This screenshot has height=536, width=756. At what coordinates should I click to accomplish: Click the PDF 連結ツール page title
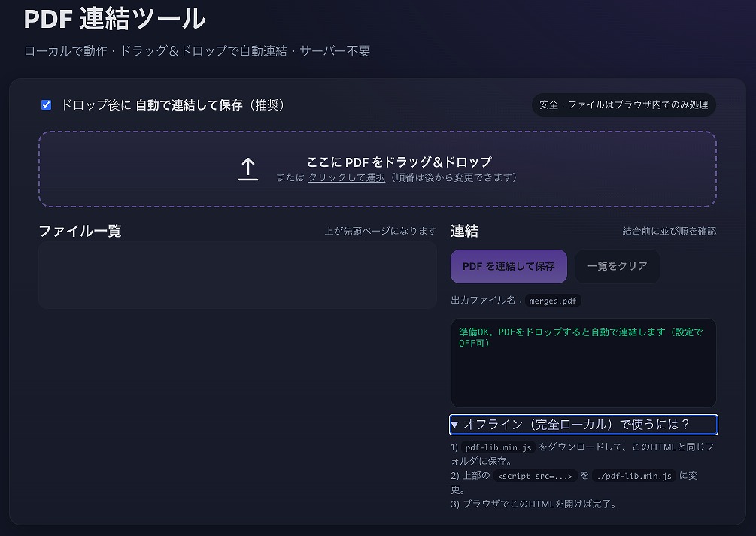pyautogui.click(x=114, y=19)
